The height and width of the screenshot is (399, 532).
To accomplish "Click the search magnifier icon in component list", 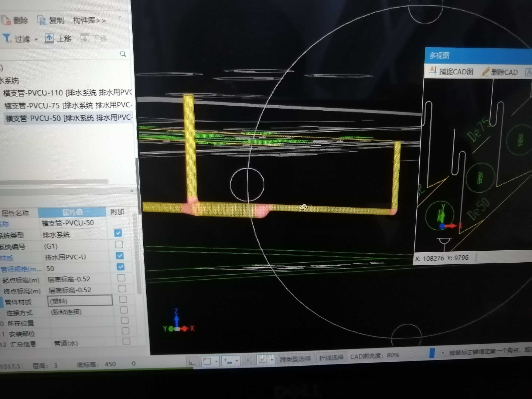I will pyautogui.click(x=123, y=54).
